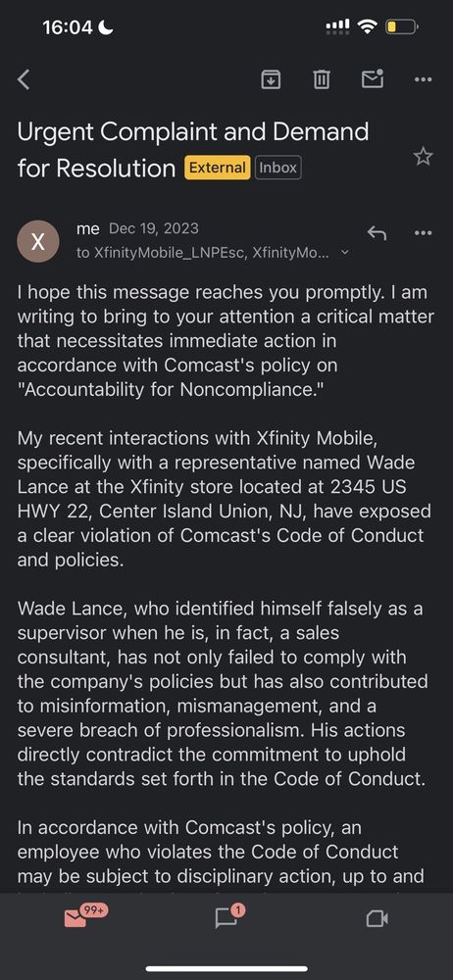
Task: Expand recipient details chevron
Action: [343, 253]
